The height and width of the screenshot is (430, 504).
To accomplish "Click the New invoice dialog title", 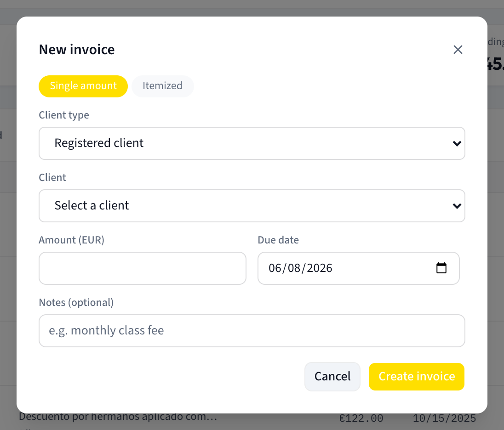I will click(x=77, y=50).
